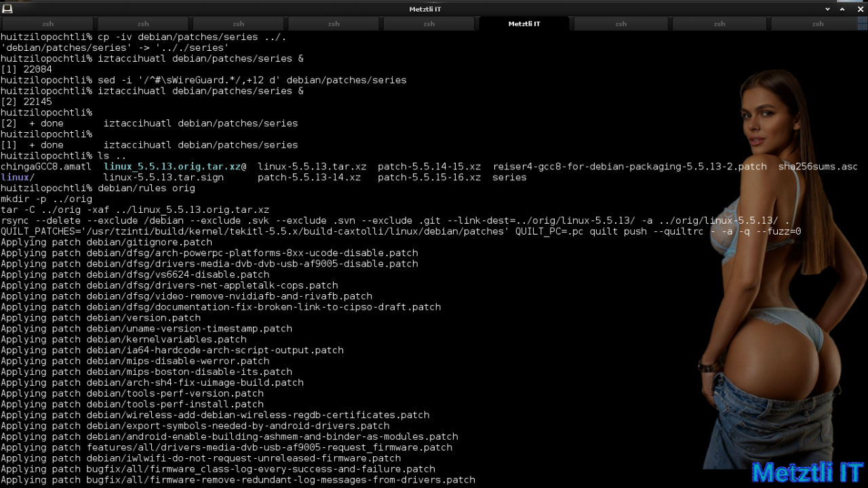Click the tools-perf-version.patch line
The height and width of the screenshot is (488, 868).
[132, 394]
